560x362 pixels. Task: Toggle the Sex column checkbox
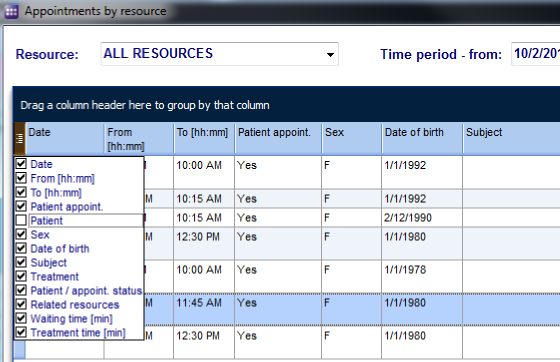21,234
